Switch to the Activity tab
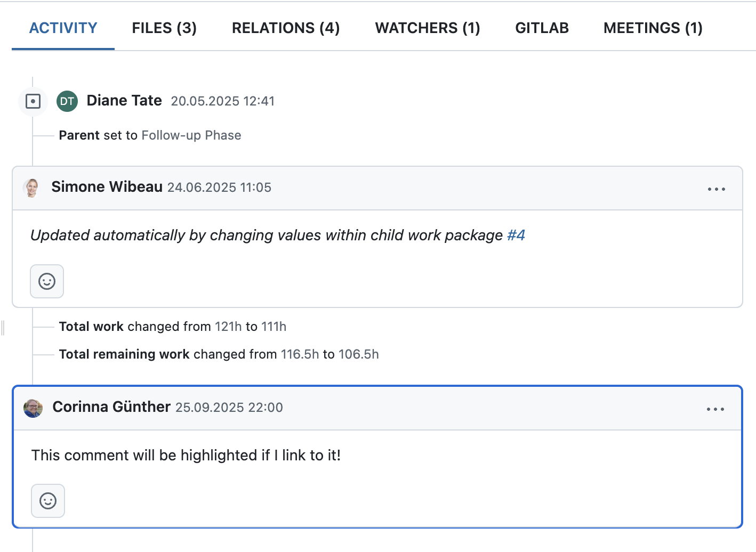 [x=63, y=28]
